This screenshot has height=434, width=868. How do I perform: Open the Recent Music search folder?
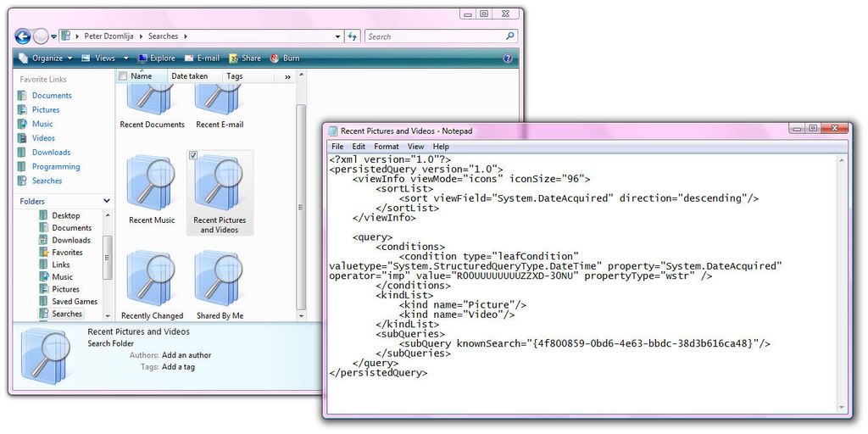(152, 188)
